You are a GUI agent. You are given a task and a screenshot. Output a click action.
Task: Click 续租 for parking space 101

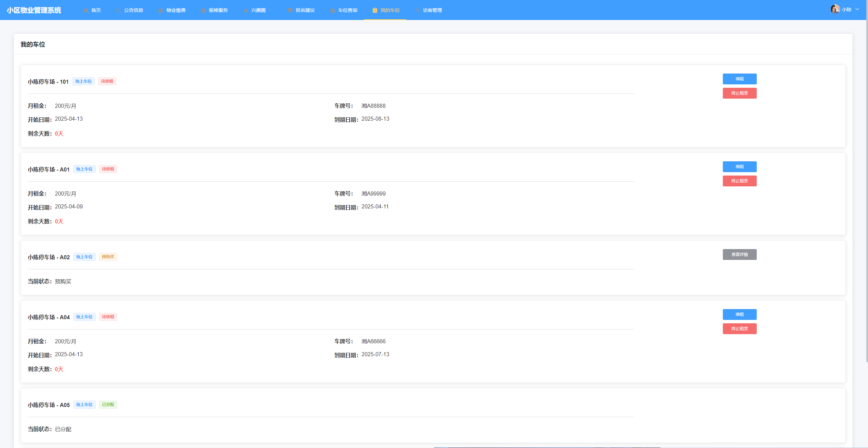tap(739, 79)
